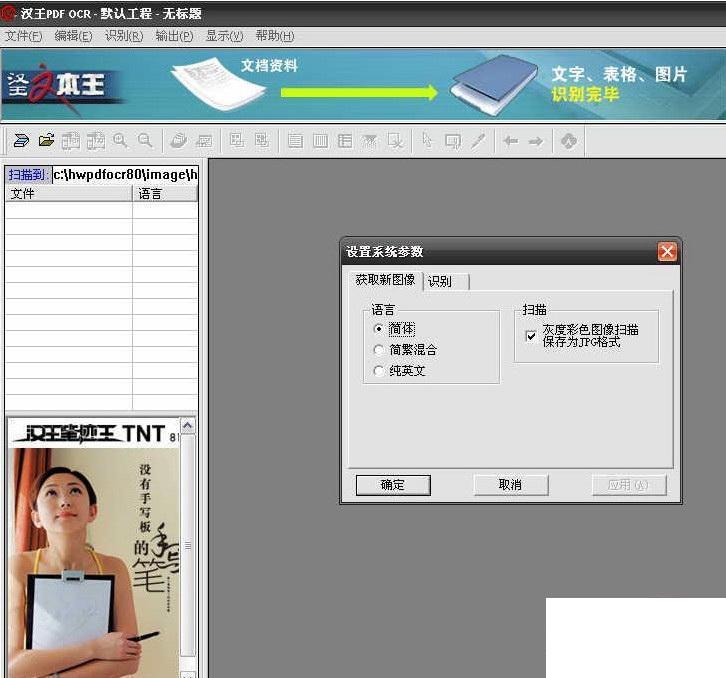Open the 帮助(H) menu
This screenshot has height=678, width=726.
275,36
